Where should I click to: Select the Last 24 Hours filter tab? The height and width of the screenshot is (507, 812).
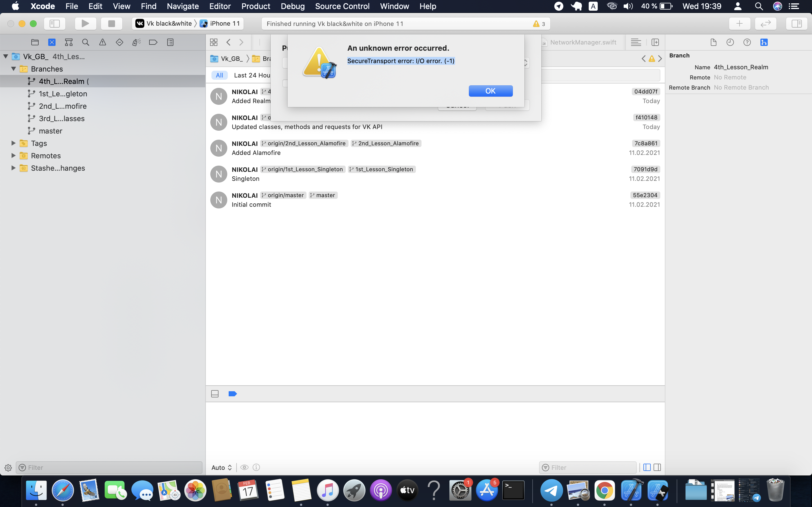coord(252,75)
